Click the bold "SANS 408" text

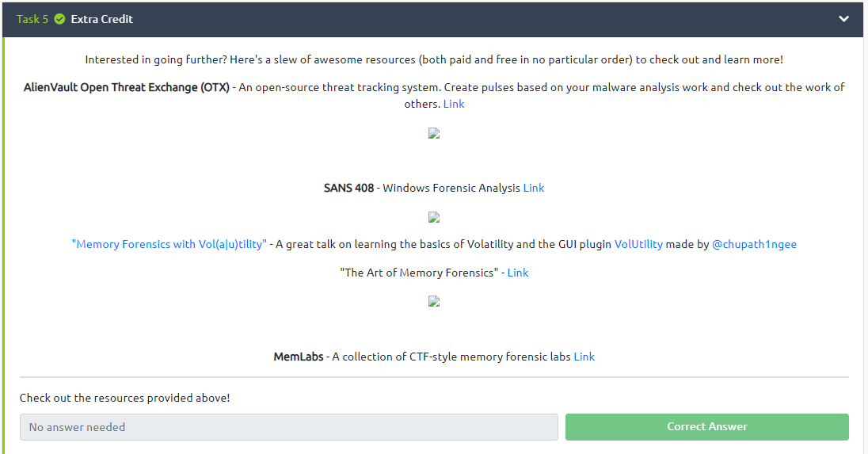click(348, 188)
